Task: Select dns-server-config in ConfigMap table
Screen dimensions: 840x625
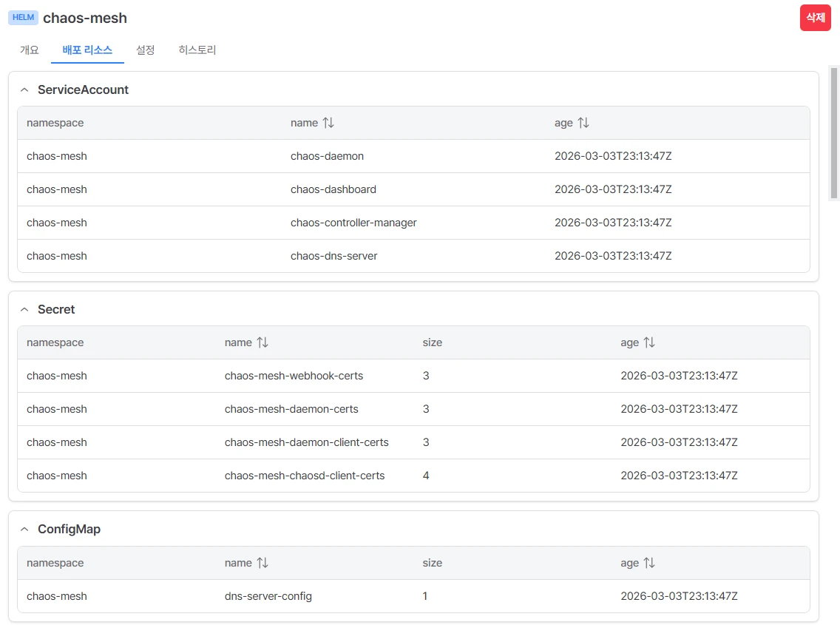Action: [x=268, y=596]
